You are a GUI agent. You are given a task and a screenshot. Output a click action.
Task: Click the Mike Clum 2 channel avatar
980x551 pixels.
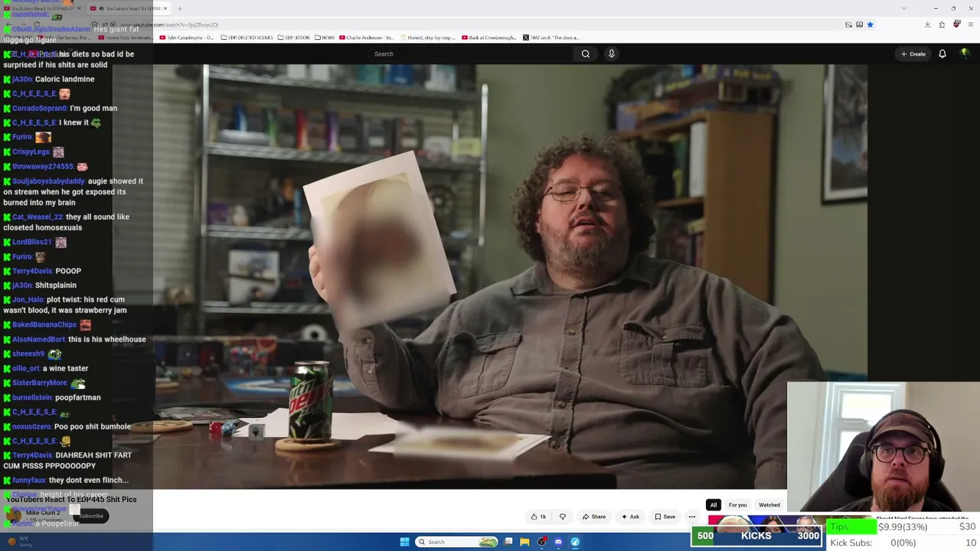coord(14,515)
